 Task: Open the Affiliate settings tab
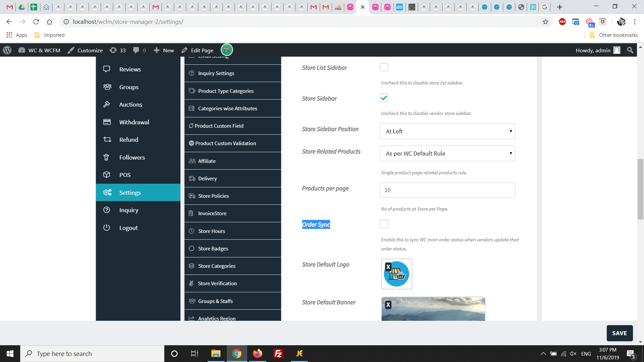point(233,161)
